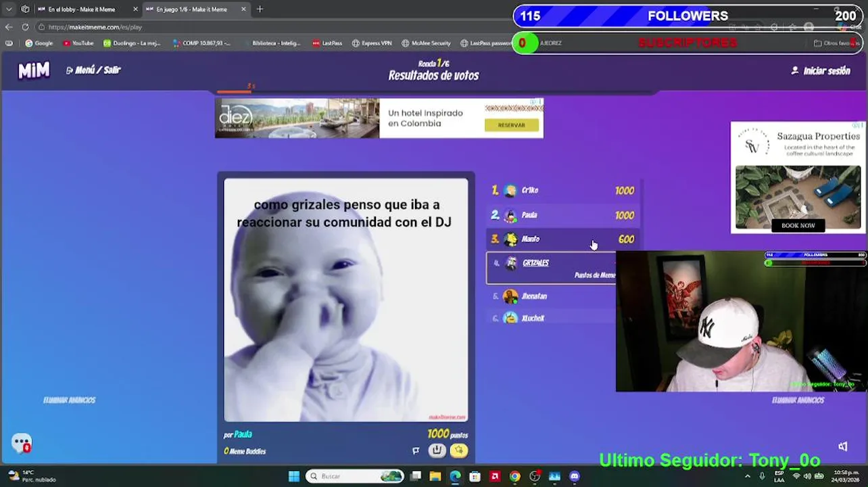Open the 'Otros favoritos' bookmark folder
The image size is (868, 487).
point(836,43)
